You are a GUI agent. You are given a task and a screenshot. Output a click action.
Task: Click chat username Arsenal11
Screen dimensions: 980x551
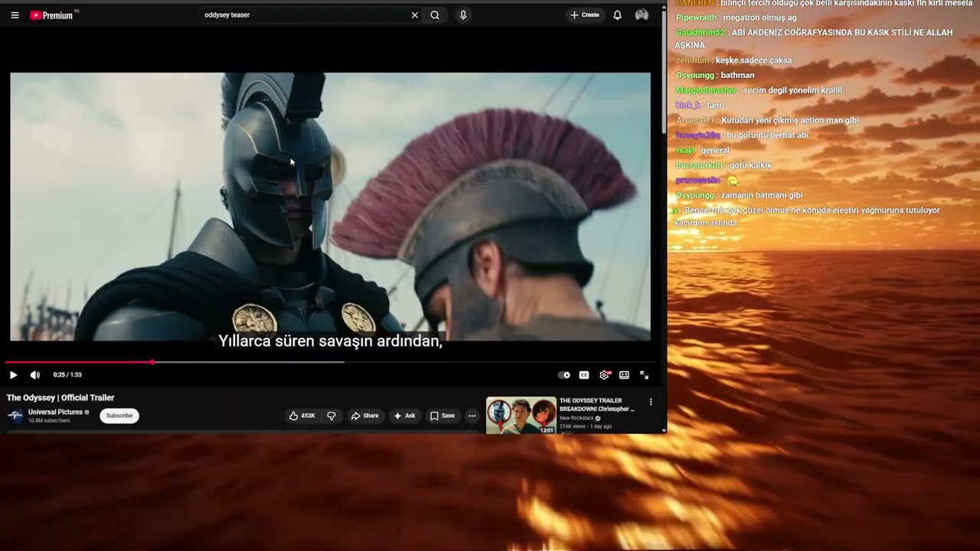coord(695,120)
